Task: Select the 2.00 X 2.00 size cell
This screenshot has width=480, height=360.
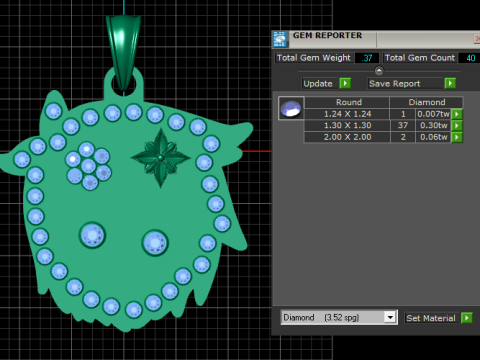Action: 347,137
